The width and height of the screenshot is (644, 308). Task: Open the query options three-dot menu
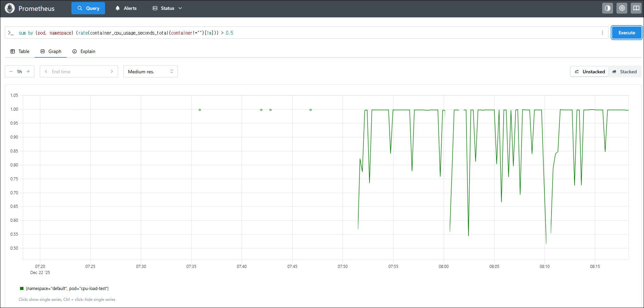point(602,33)
